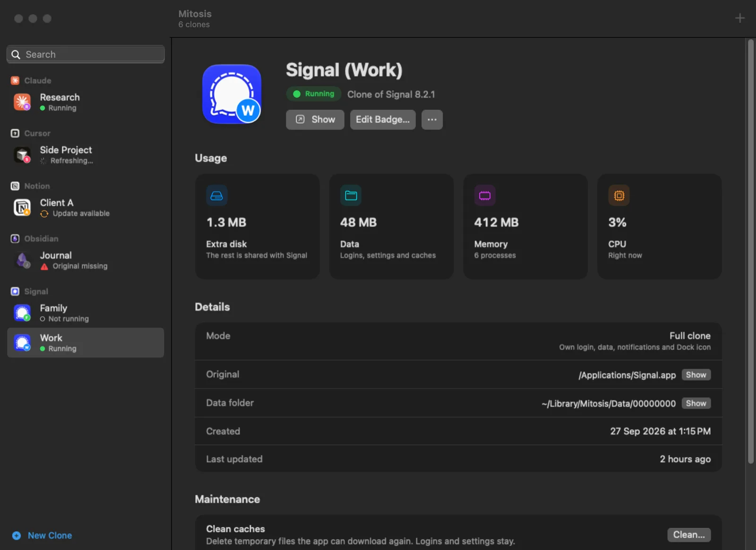Click the Data folder usage icon
Viewport: 756px width, 550px height.
351,195
